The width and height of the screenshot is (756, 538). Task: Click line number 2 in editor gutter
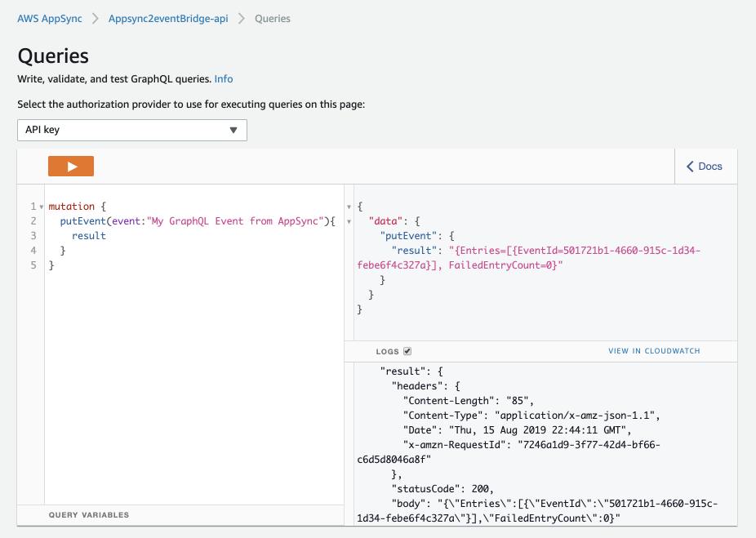click(33, 221)
